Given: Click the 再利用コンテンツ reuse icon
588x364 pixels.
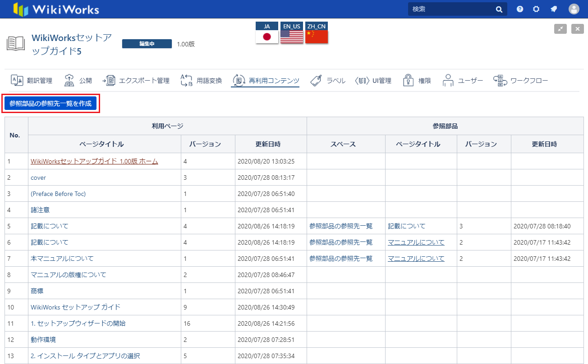Looking at the screenshot, I should (239, 81).
